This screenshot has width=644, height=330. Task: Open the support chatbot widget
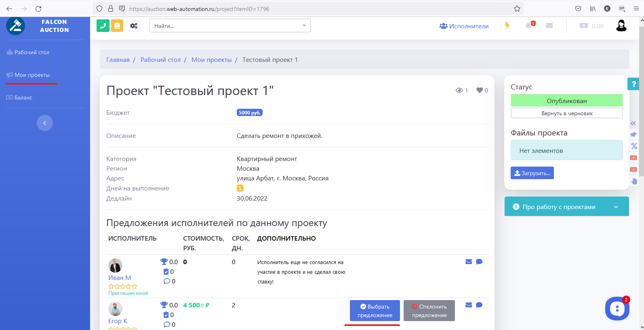coord(617,309)
